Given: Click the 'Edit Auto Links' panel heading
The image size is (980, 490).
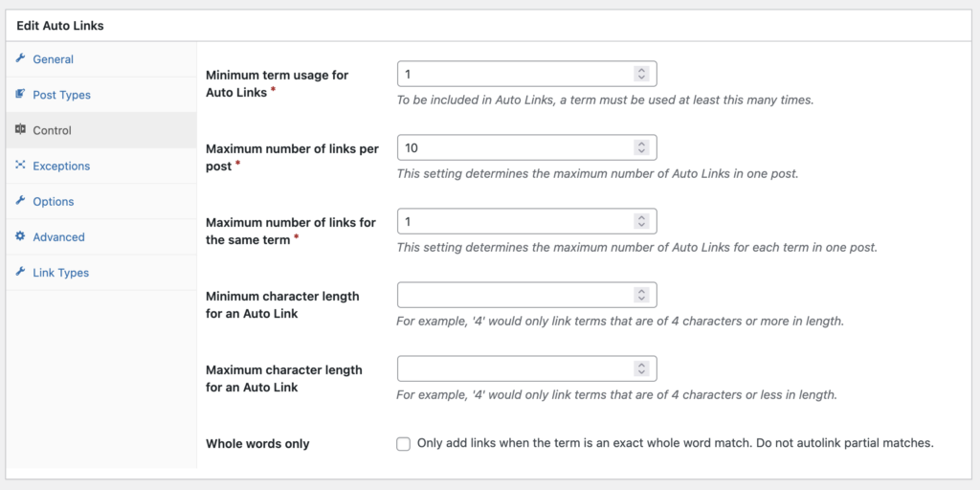Looking at the screenshot, I should (x=60, y=26).
